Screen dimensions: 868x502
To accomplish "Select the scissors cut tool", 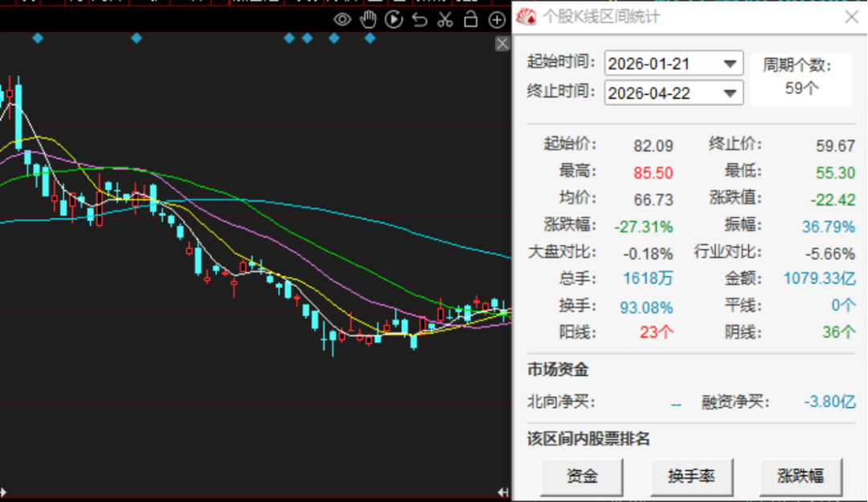I will [x=445, y=20].
